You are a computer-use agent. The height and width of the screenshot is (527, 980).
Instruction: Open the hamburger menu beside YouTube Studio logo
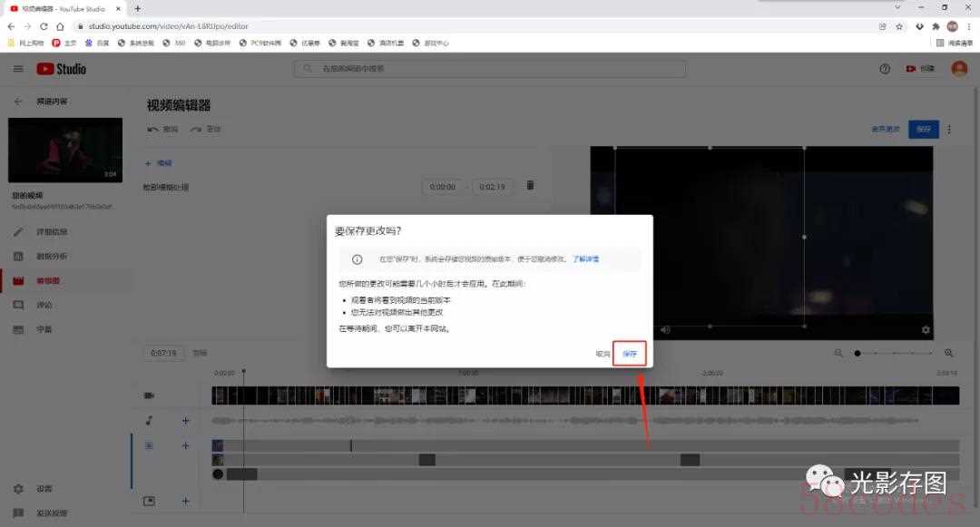click(18, 69)
